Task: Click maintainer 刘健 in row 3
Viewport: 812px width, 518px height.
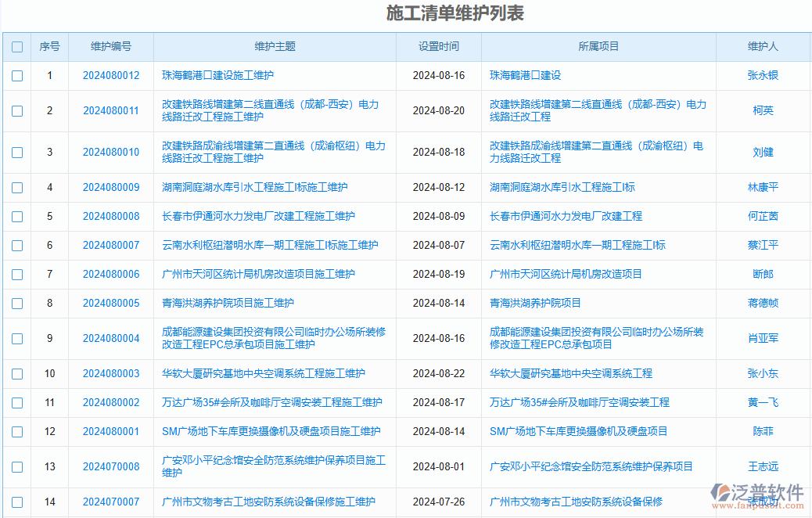Action: tap(764, 152)
